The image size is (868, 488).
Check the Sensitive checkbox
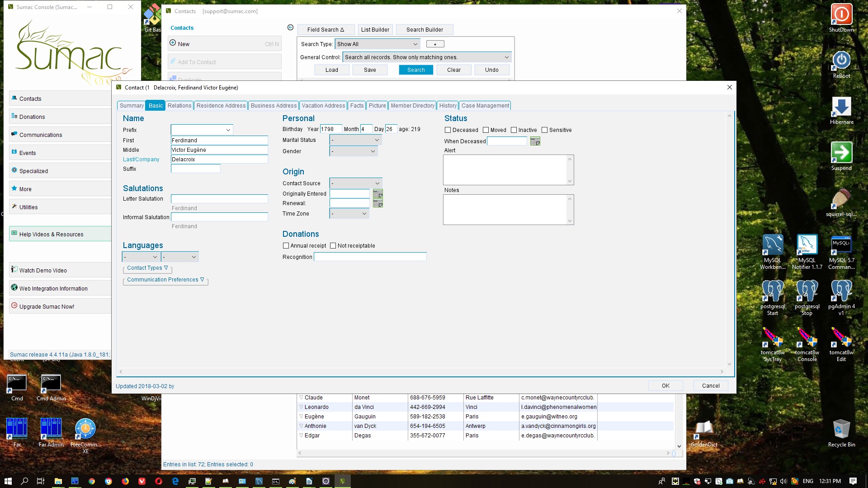point(544,130)
